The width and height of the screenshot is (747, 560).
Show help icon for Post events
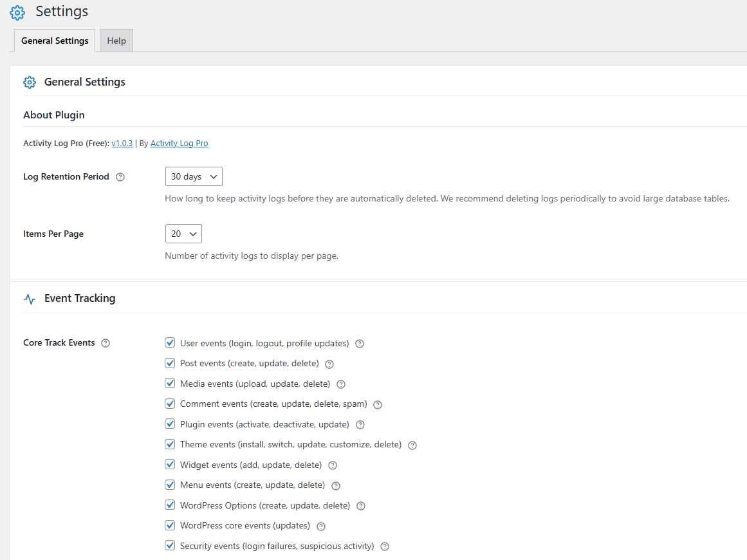point(329,364)
